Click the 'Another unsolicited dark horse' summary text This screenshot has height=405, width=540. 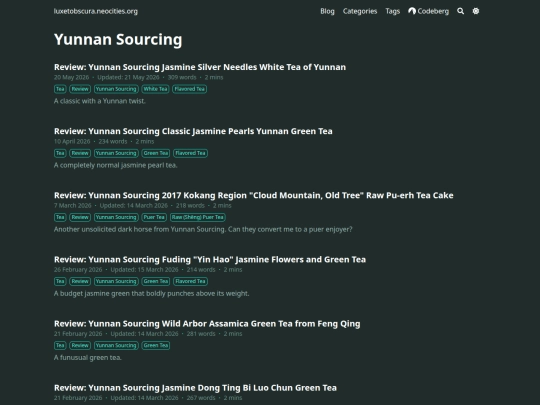[x=203, y=229]
